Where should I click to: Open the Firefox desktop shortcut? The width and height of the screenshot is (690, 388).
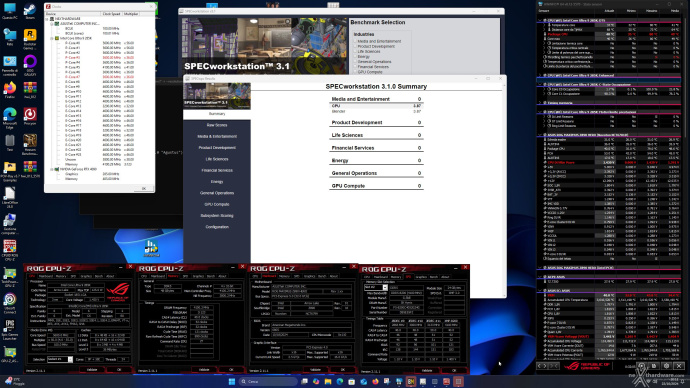[x=10, y=91]
